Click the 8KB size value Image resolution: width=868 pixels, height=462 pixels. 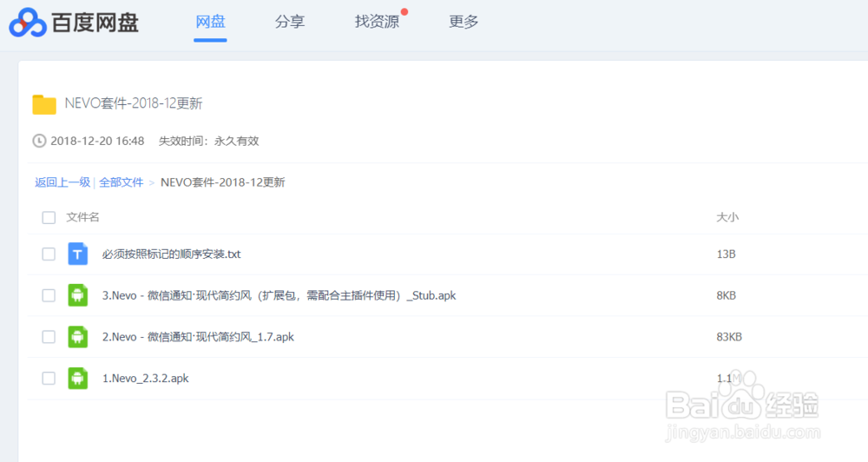(x=727, y=296)
